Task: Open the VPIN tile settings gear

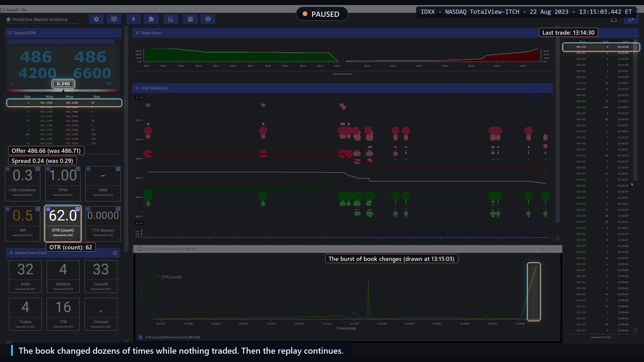Action: [48, 169]
